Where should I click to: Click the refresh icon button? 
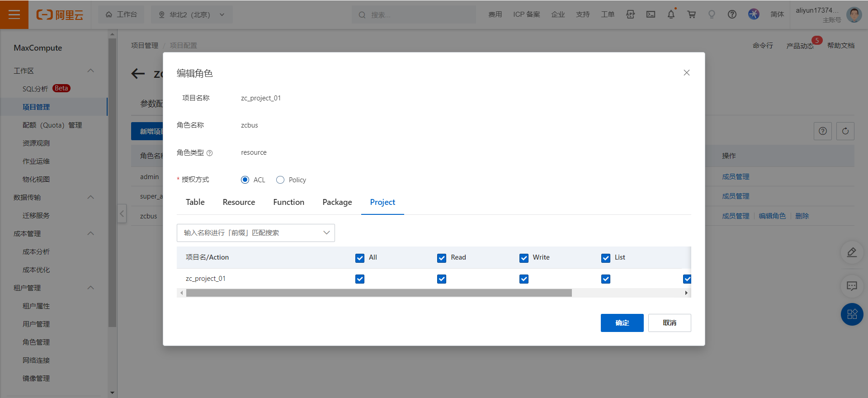(x=845, y=131)
